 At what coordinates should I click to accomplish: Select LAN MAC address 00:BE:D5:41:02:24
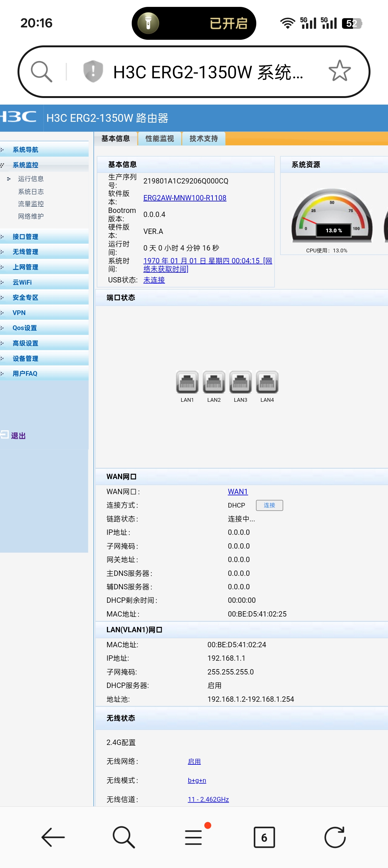coord(237,644)
